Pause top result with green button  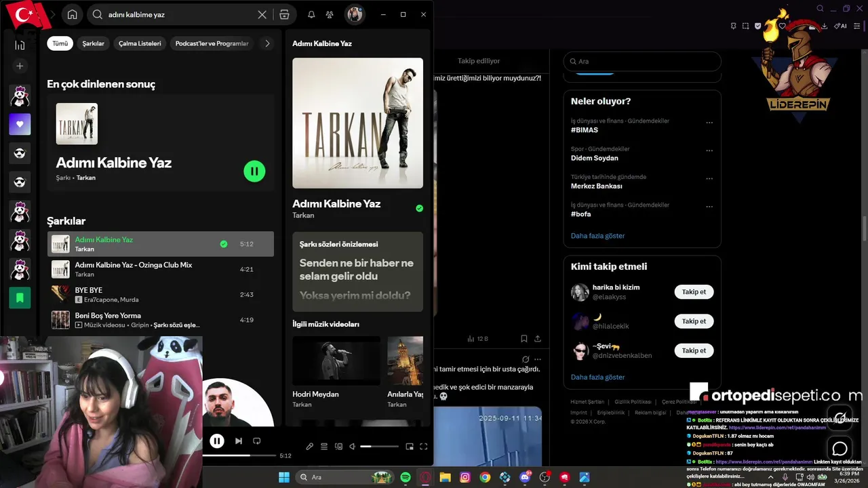(x=254, y=171)
